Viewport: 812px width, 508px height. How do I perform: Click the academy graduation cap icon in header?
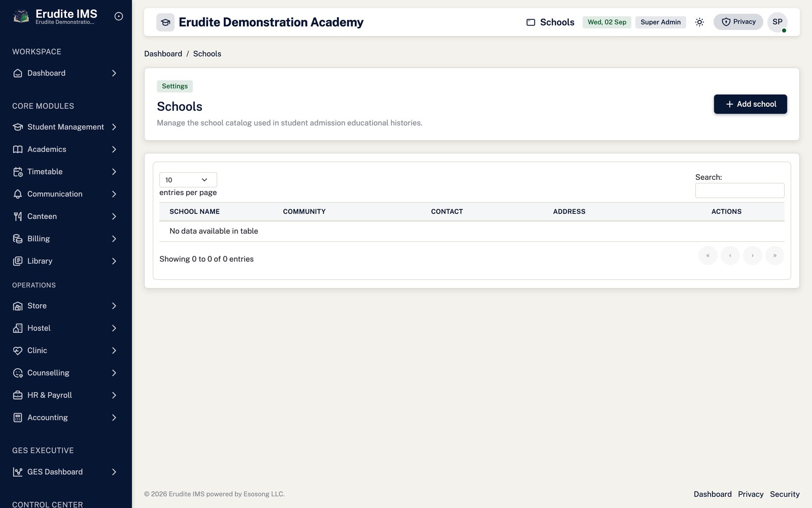pyautogui.click(x=165, y=22)
